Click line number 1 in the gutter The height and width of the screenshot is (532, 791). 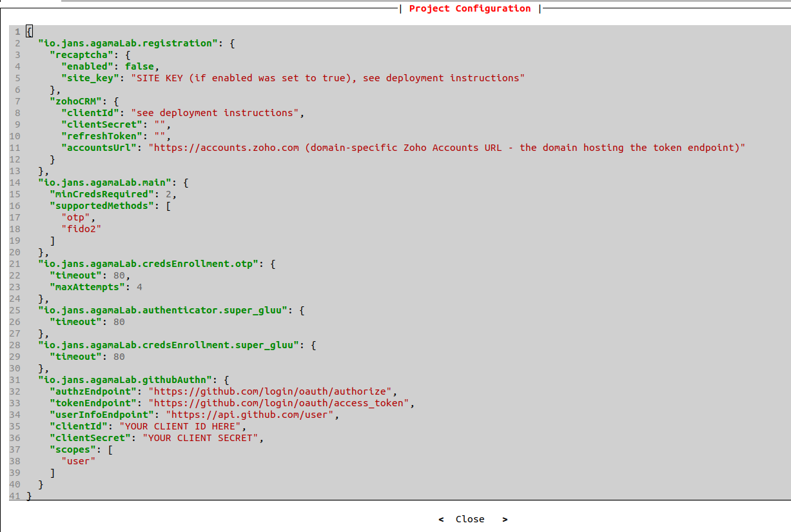[x=17, y=32]
